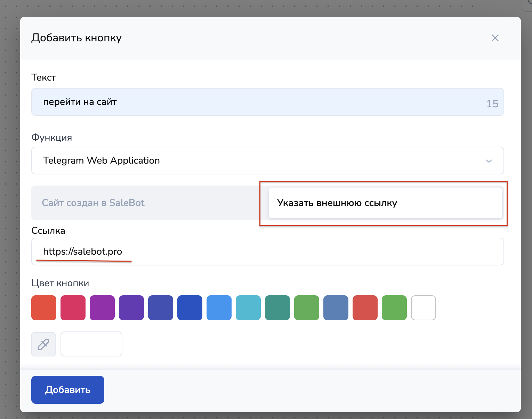Image resolution: width=532 pixels, height=419 pixels.
Task: Select the green swatch beside the teal one
Action: pyautogui.click(x=307, y=308)
